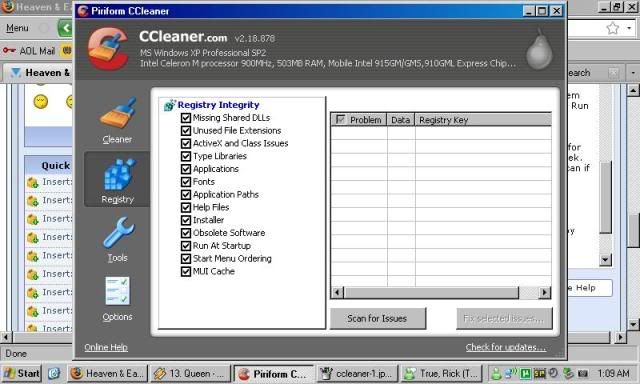The height and width of the screenshot is (384, 640).
Task: Toggle MUI Cache checkbox
Action: (x=186, y=271)
